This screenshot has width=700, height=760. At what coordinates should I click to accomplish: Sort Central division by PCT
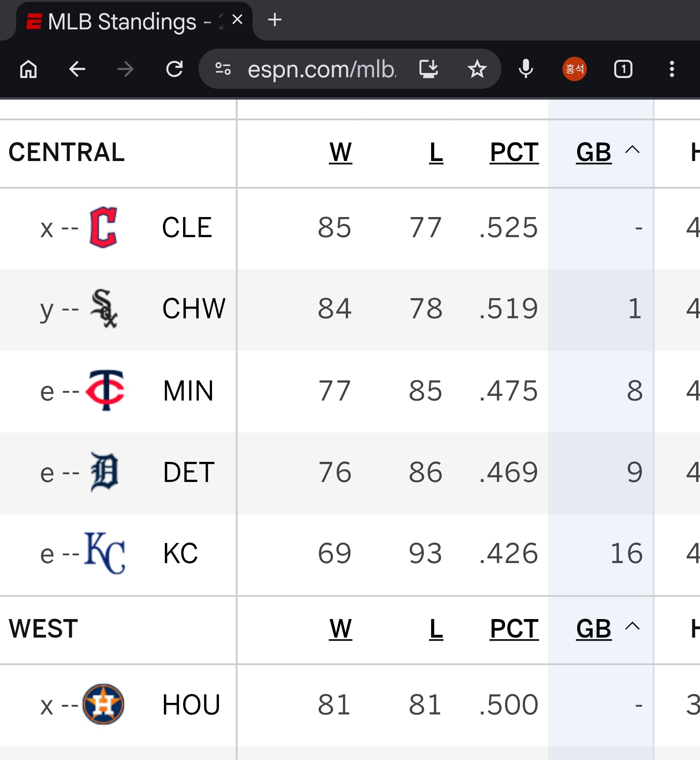[514, 153]
